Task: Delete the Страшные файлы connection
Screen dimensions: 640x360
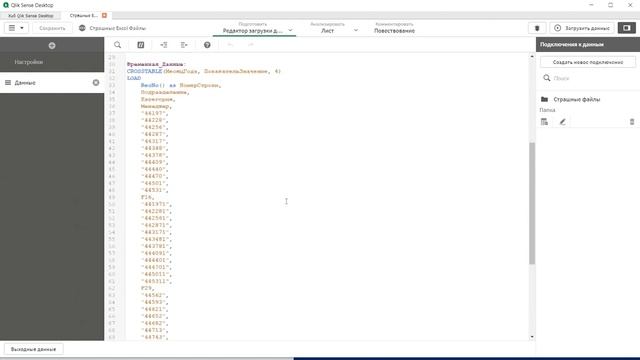Action: click(x=632, y=122)
